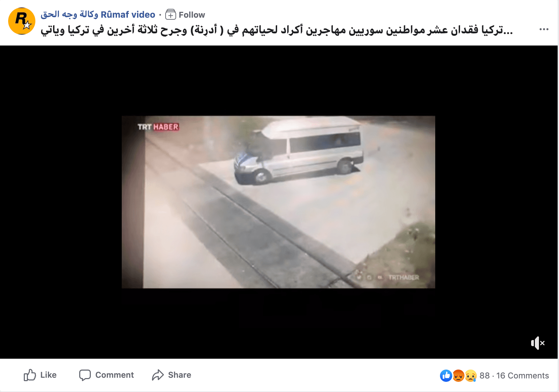Viewport: 559px width, 392px height.
Task: Click the Share label
Action: [x=180, y=375]
